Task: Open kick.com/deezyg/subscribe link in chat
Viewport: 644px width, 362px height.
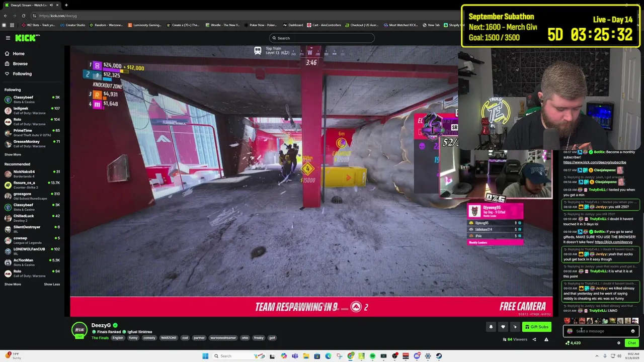Action: 595,162
